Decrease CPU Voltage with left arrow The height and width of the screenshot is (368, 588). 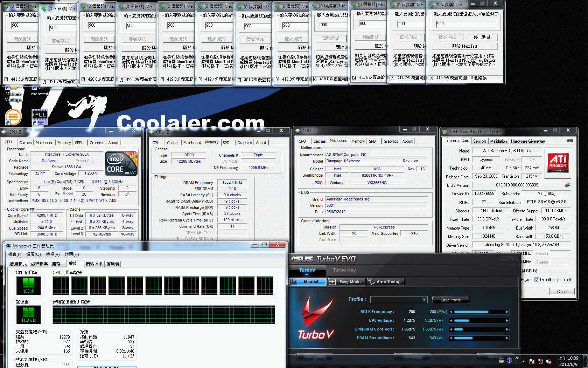451,320
